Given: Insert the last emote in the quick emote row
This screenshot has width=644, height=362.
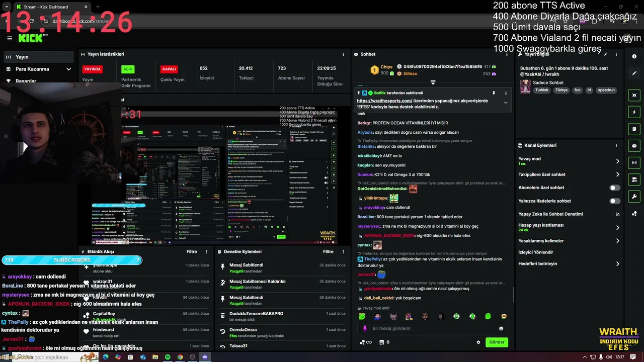Looking at the screenshot, I should click(x=504, y=316).
